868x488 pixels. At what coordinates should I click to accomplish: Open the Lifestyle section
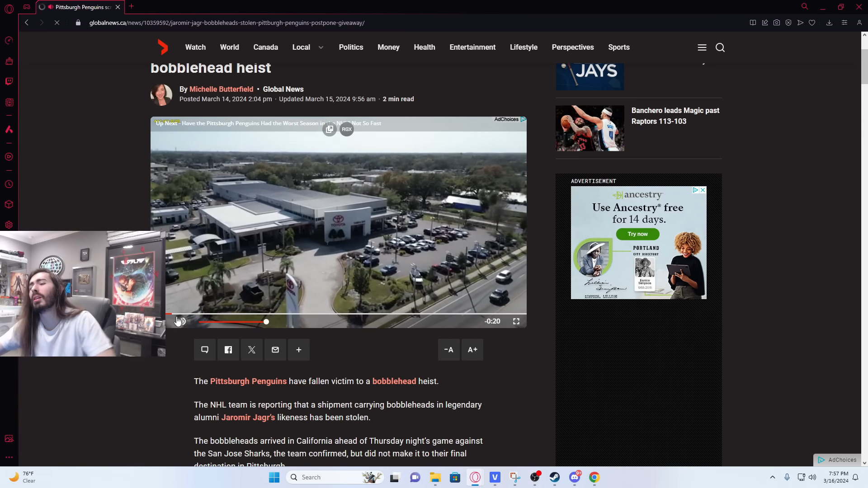coord(524,47)
